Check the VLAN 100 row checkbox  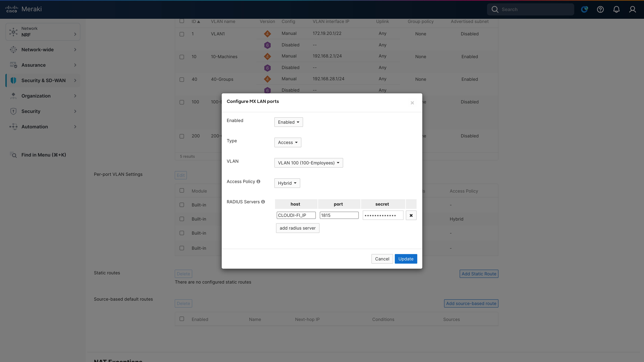click(182, 102)
